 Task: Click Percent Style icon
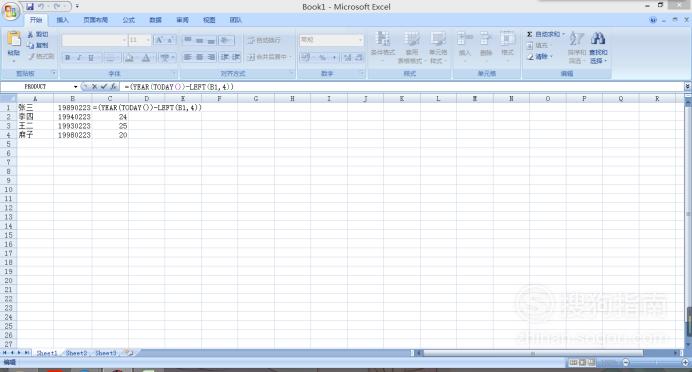pos(323,57)
